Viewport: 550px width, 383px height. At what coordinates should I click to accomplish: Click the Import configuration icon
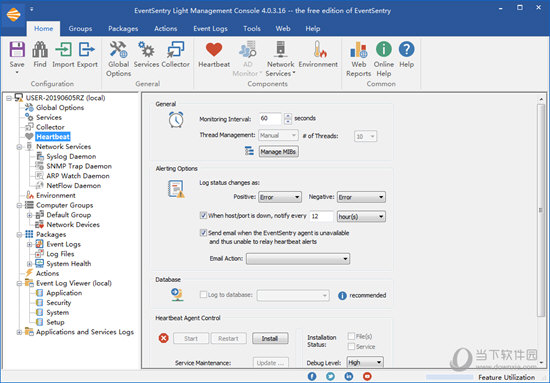pos(63,49)
